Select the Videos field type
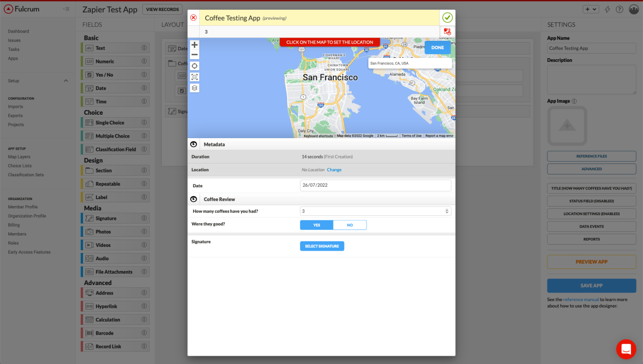The image size is (643, 364). (x=115, y=245)
